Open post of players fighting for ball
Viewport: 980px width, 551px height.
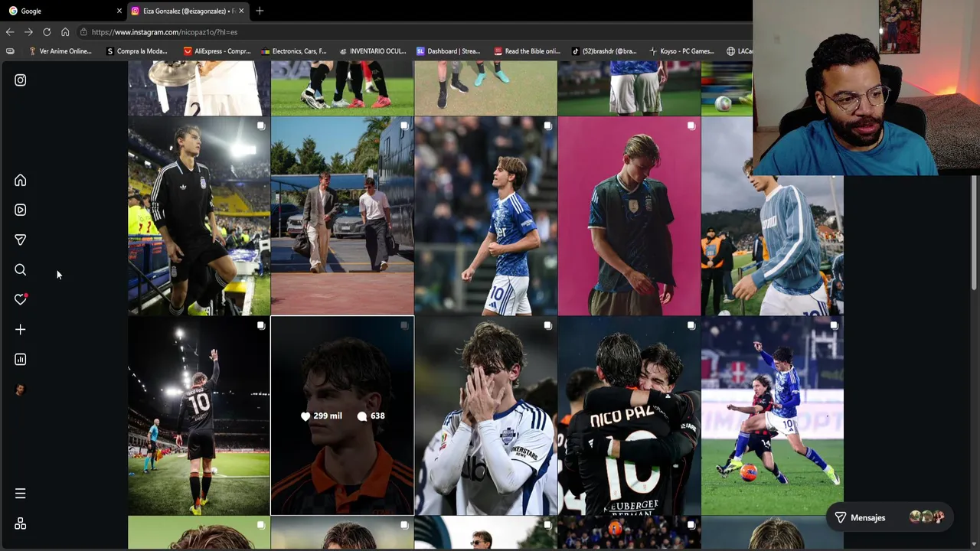(773, 416)
